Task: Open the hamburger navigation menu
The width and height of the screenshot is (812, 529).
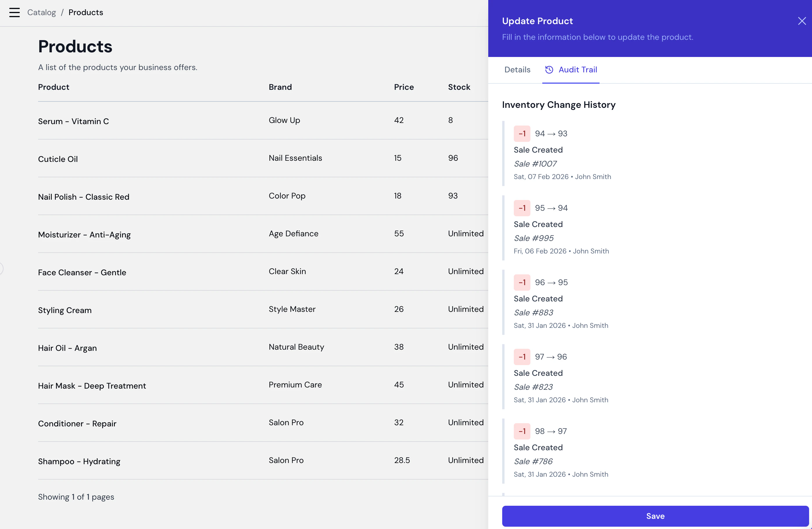Action: point(14,12)
